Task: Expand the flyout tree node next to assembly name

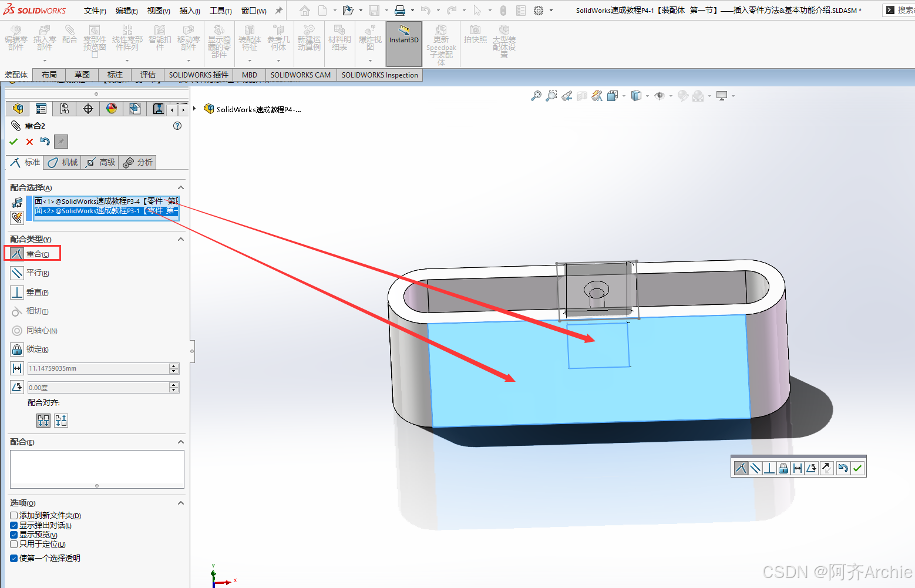Action: click(195, 109)
